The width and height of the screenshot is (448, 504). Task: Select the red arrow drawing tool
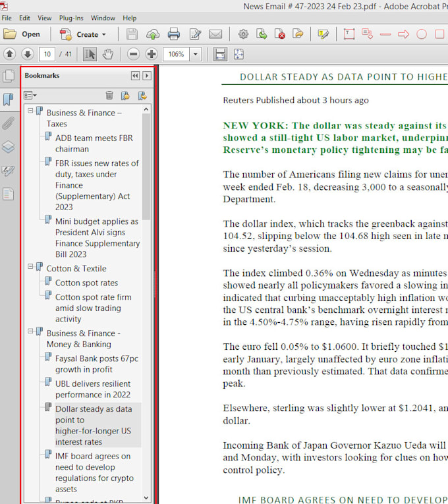[403, 34]
